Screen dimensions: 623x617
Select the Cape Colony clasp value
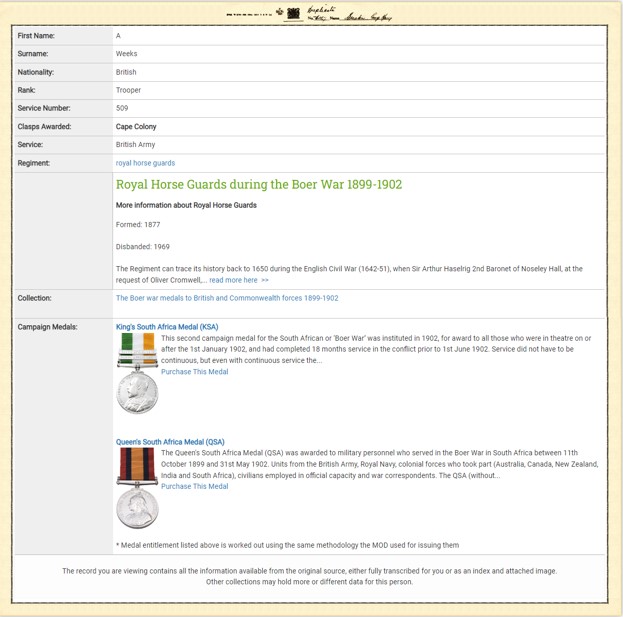(x=136, y=126)
